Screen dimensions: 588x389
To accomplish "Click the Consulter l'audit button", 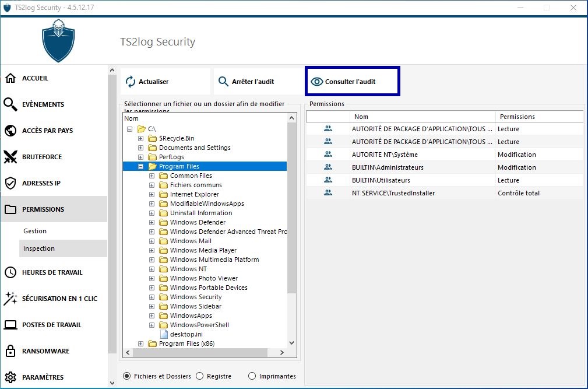I will 353,82.
